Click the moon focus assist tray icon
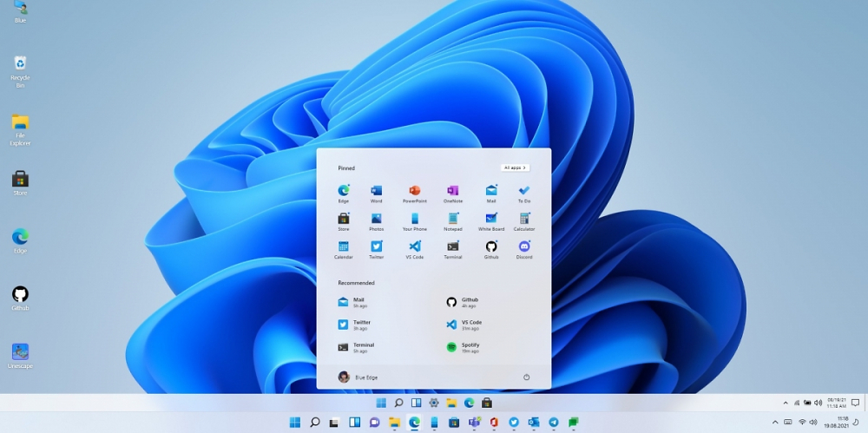The width and height of the screenshot is (868, 433). click(855, 422)
